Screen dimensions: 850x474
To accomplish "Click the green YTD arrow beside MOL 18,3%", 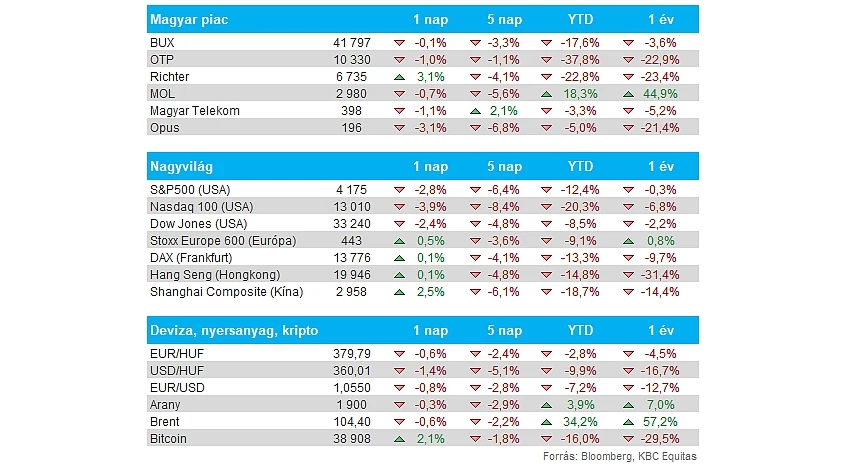I will point(546,94).
